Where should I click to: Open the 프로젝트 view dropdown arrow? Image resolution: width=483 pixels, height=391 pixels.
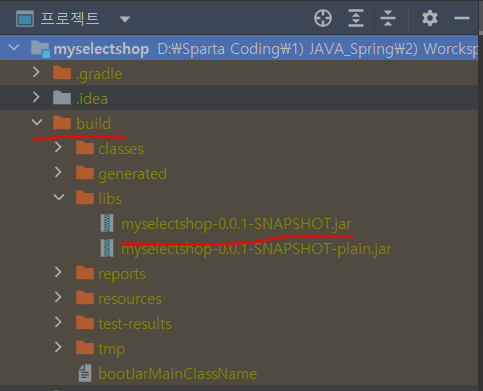click(x=125, y=19)
